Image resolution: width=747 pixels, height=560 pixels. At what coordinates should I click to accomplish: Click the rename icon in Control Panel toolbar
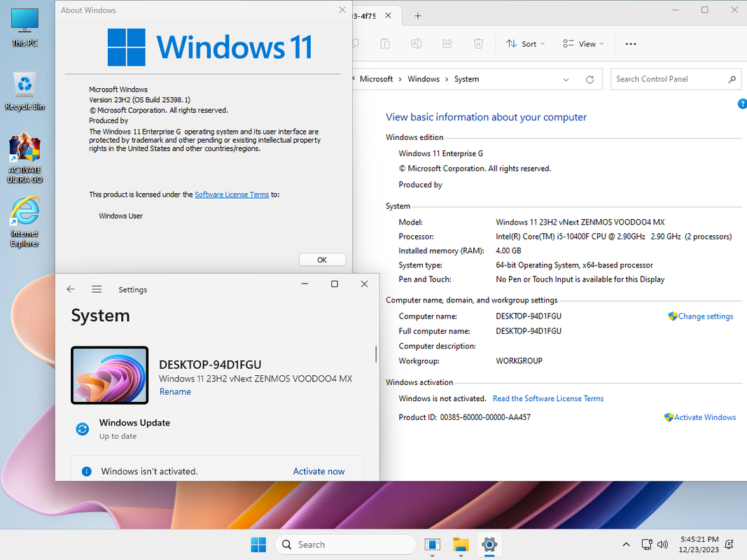(416, 44)
